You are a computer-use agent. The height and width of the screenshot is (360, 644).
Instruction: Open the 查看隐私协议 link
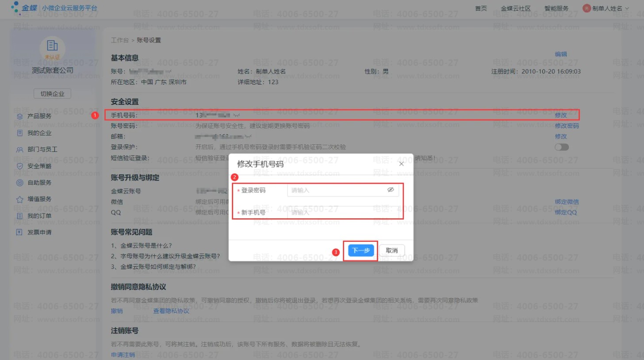pyautogui.click(x=171, y=311)
